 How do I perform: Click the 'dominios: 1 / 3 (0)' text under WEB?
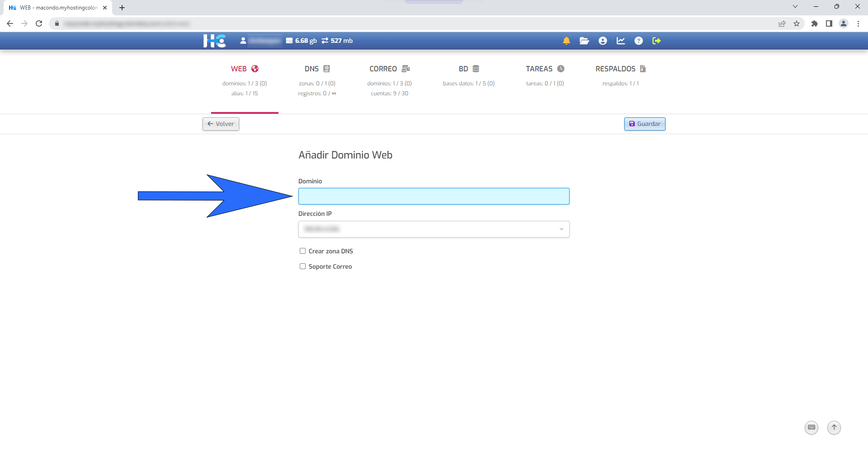pyautogui.click(x=245, y=84)
